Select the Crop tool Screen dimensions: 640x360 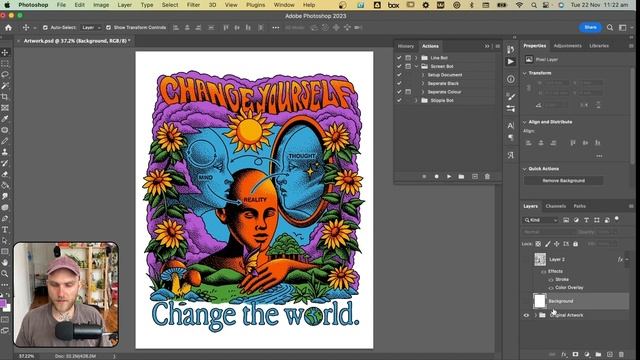click(x=5, y=97)
